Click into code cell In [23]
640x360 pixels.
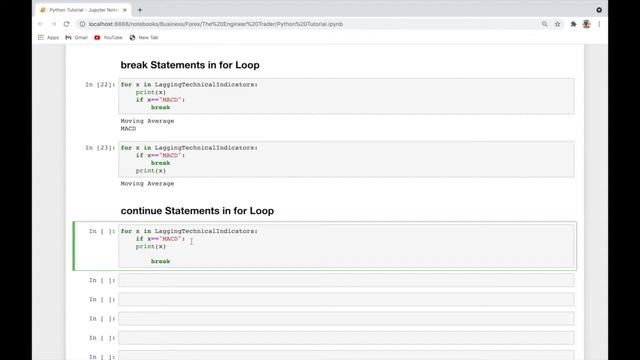pyautogui.click(x=346, y=159)
